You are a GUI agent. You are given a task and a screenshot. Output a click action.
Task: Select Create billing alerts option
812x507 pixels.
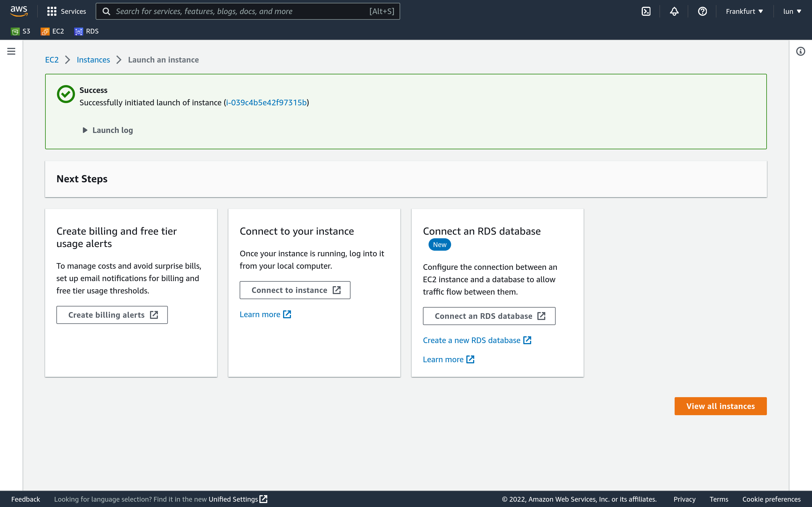[112, 314]
